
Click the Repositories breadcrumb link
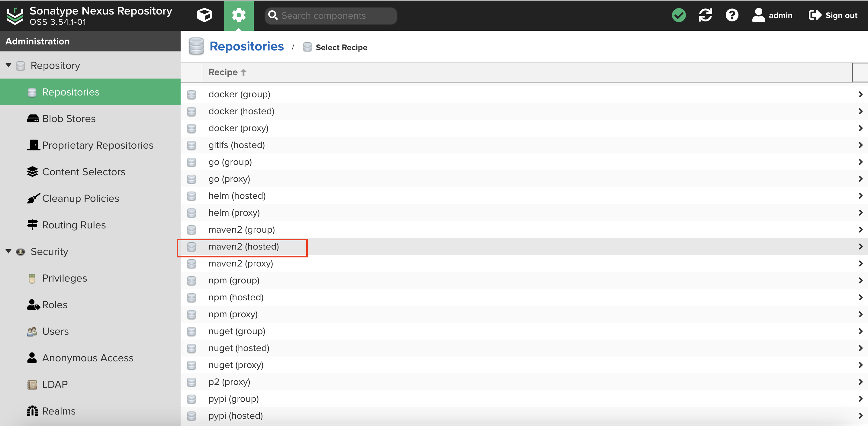point(246,46)
